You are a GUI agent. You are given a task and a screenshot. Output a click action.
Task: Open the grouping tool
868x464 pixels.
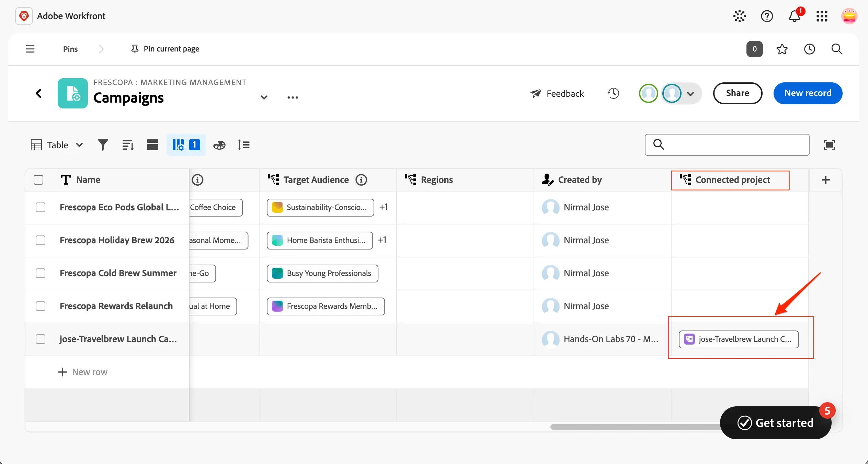(152, 145)
